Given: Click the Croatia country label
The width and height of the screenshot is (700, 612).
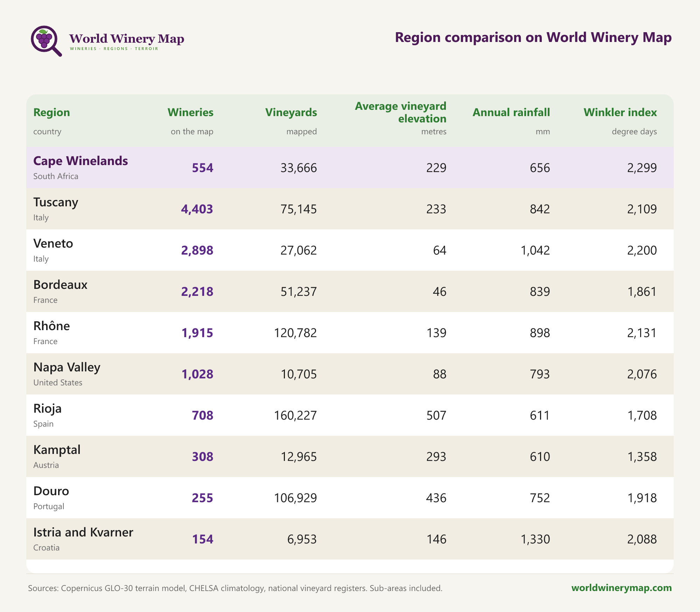Looking at the screenshot, I should coord(46,548).
